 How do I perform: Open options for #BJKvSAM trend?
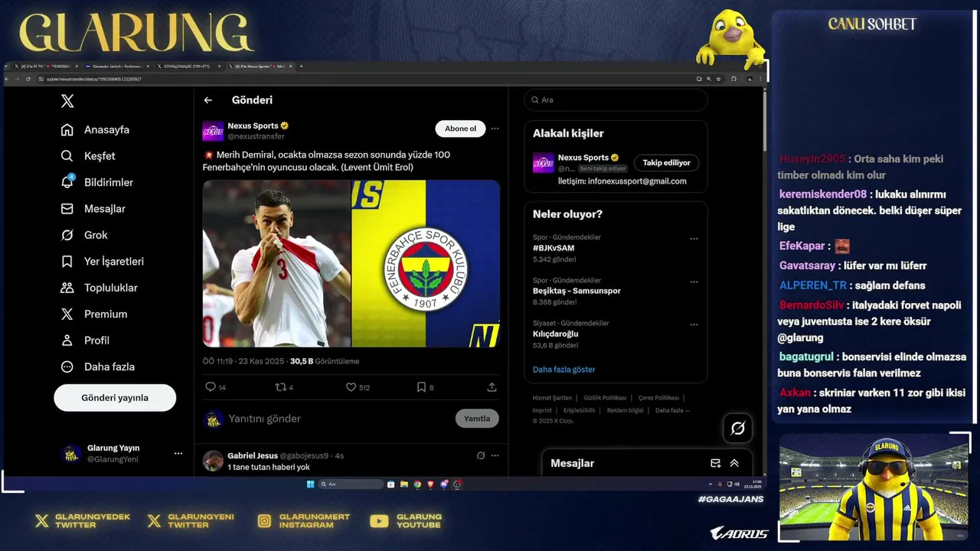tap(694, 239)
